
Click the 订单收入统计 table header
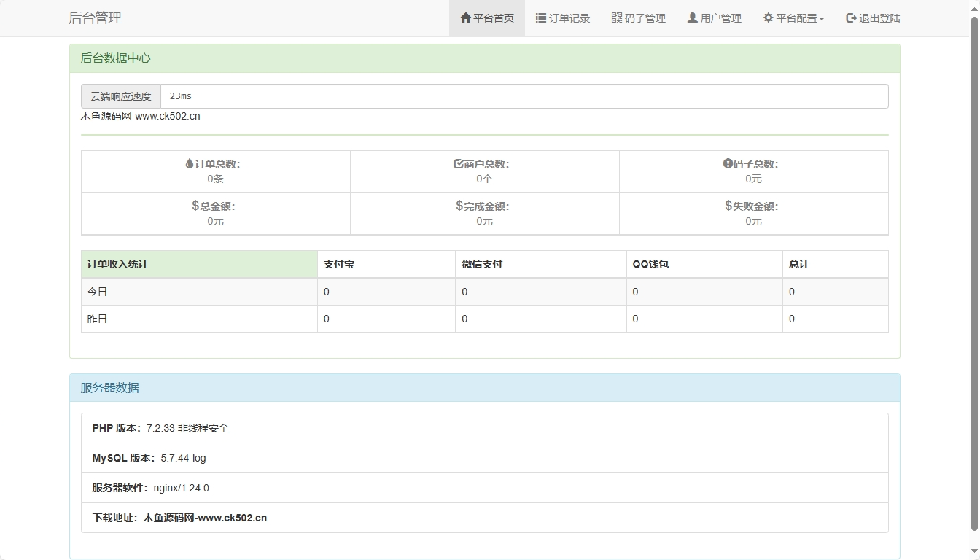tap(199, 264)
